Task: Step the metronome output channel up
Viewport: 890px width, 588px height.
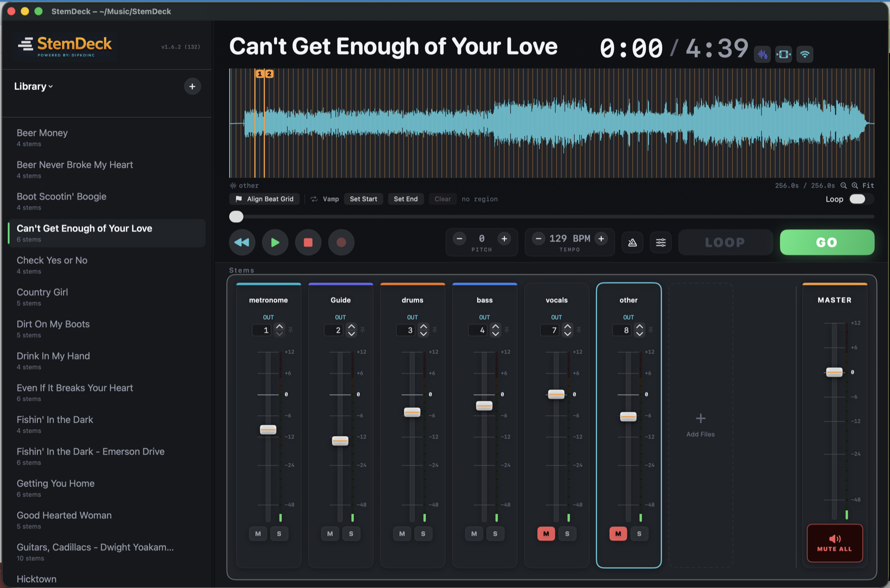Action: [x=279, y=326]
